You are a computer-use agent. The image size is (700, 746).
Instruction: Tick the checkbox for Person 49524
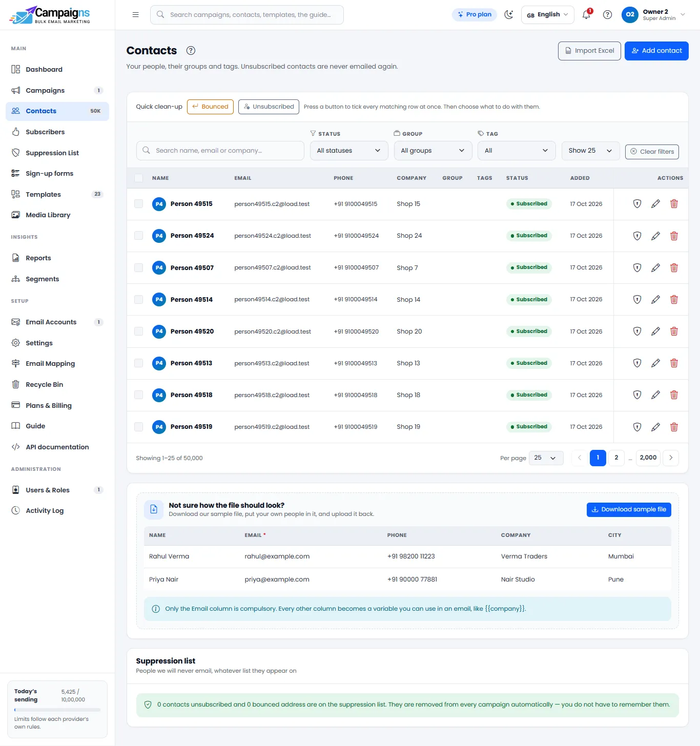138,236
